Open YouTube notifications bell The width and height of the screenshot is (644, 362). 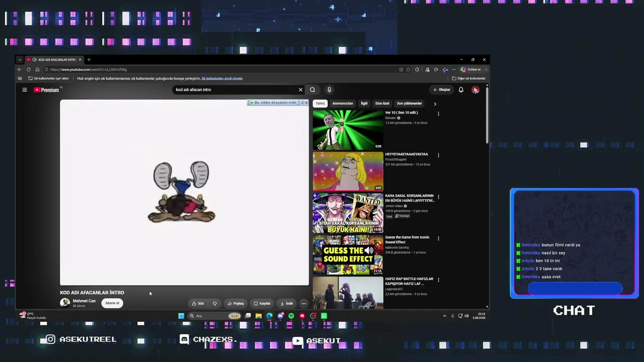(461, 90)
